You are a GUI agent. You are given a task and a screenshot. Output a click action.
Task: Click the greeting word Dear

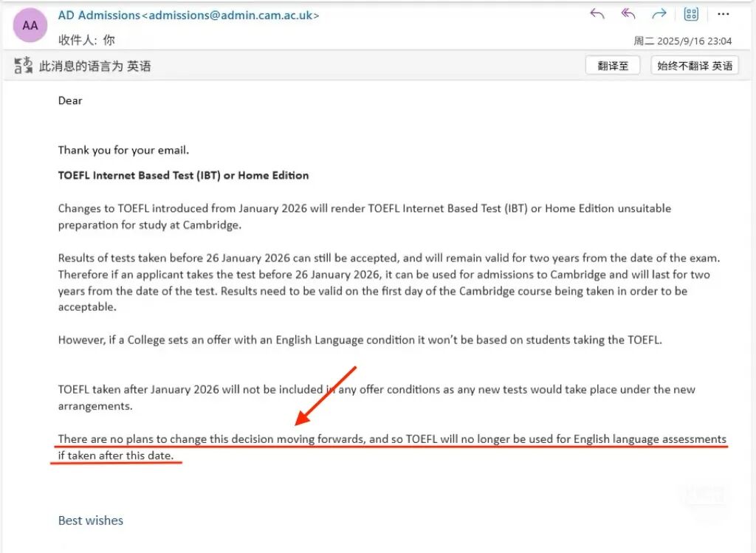[70, 100]
